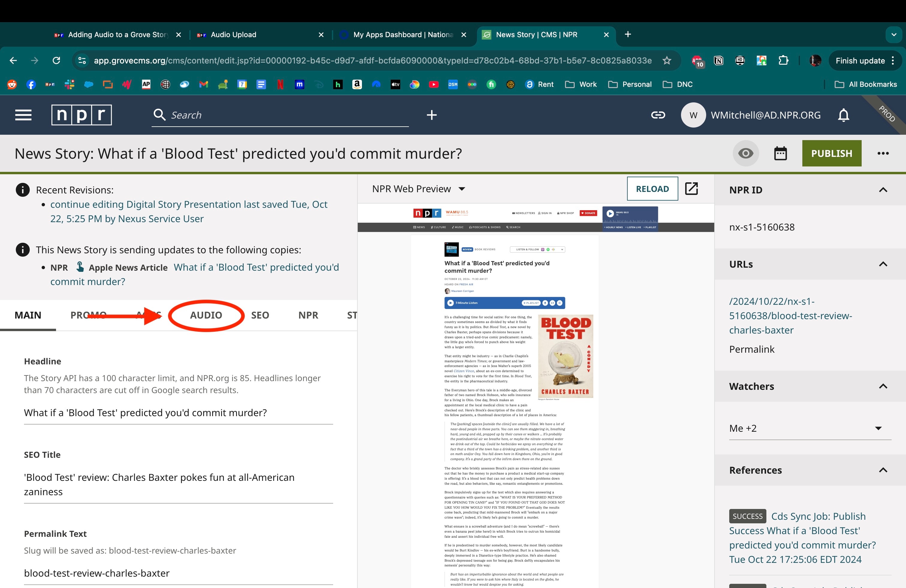The height and width of the screenshot is (588, 906).
Task: Click the browser forward arrow
Action: 35,60
